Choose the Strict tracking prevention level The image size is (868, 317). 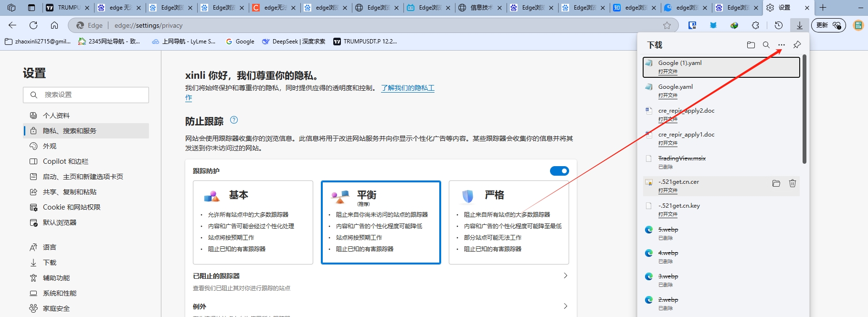pos(508,222)
